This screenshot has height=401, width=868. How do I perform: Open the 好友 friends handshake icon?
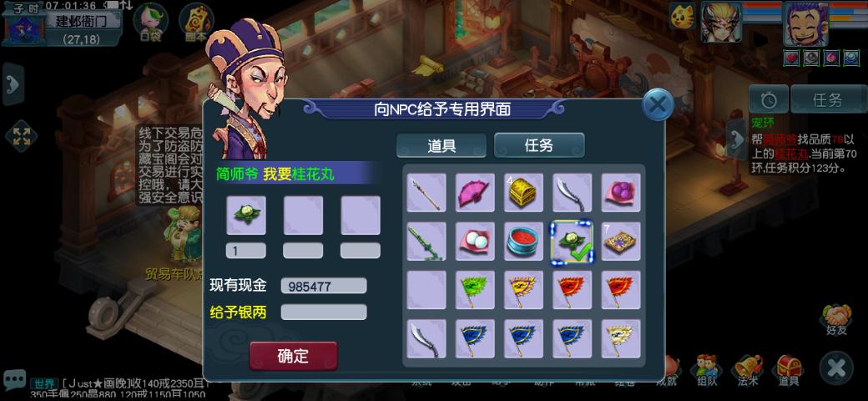click(x=836, y=320)
